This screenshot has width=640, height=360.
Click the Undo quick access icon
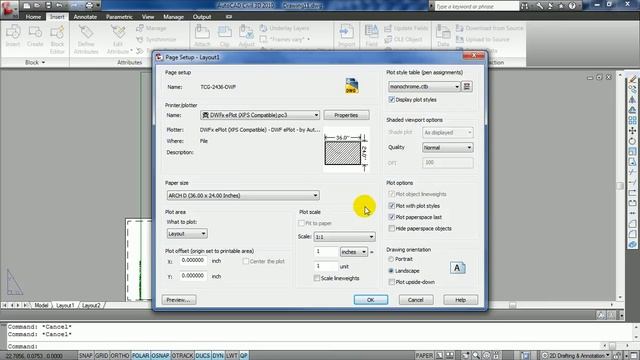click(x=59, y=5)
